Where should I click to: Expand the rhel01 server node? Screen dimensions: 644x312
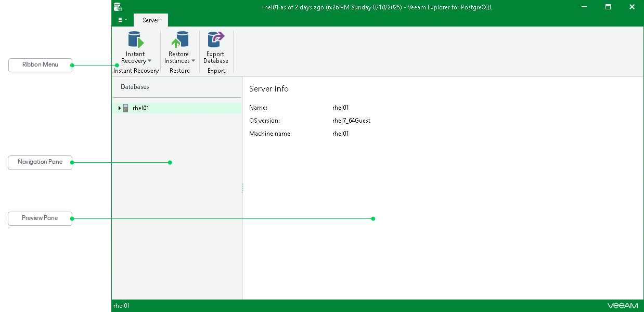pyautogui.click(x=119, y=108)
